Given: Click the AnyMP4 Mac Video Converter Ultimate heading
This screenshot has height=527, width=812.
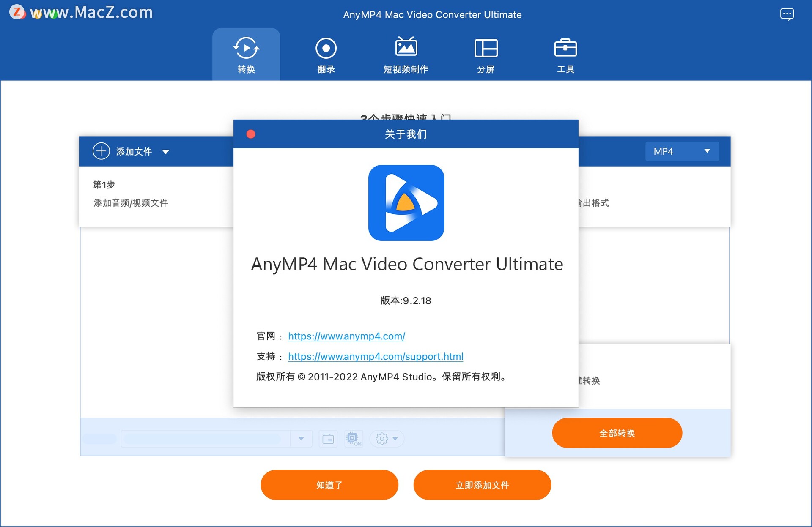Looking at the screenshot, I should tap(407, 264).
